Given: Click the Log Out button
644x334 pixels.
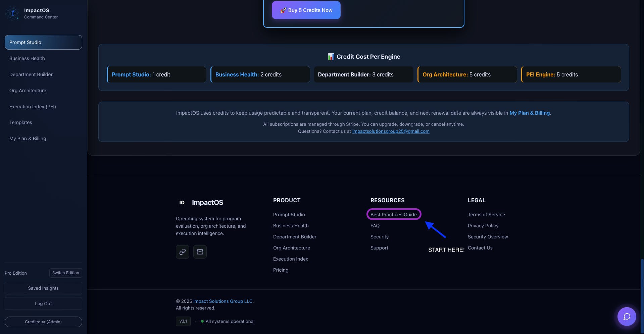Looking at the screenshot, I should coord(43,303).
